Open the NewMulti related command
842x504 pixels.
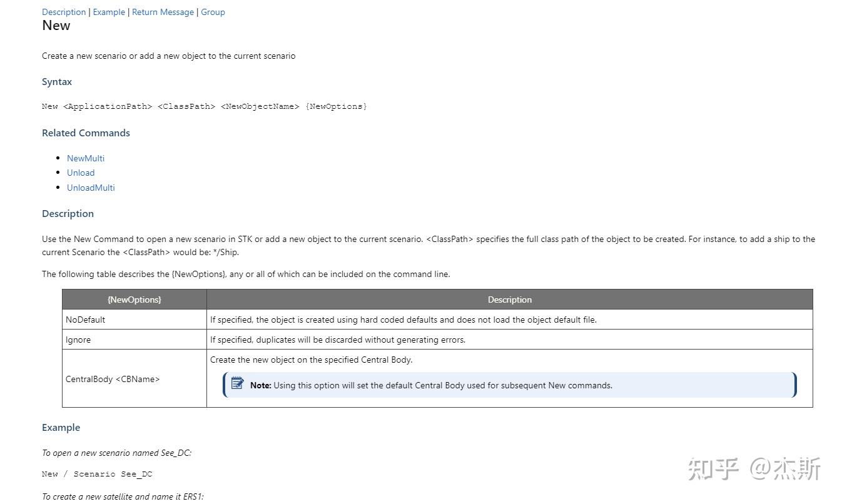pos(86,158)
